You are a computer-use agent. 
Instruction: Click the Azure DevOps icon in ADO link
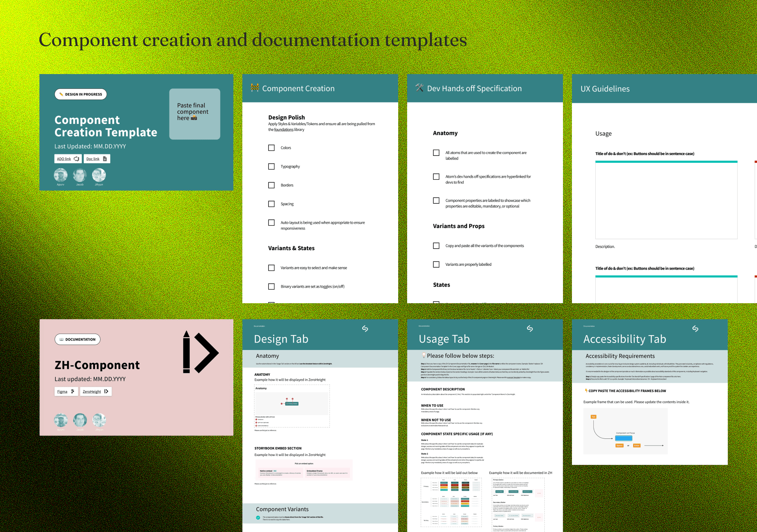(x=76, y=159)
